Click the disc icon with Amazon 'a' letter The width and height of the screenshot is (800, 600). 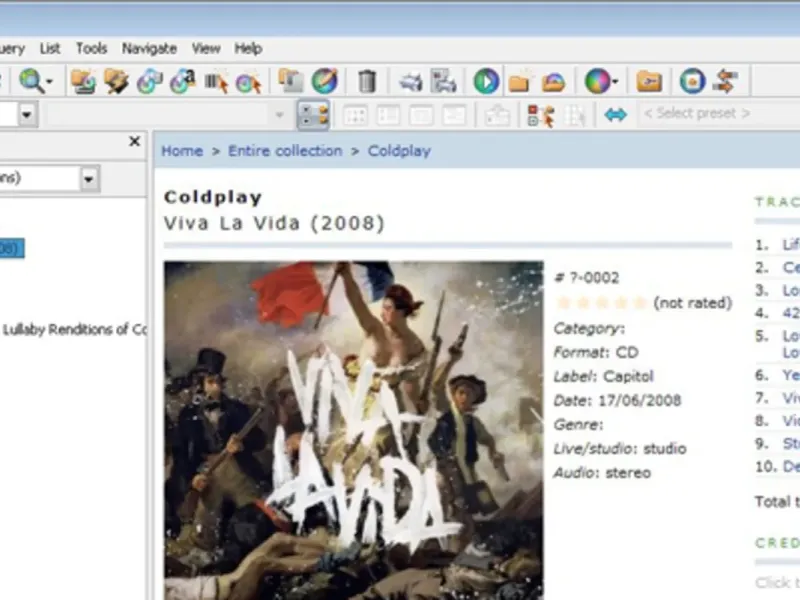183,82
